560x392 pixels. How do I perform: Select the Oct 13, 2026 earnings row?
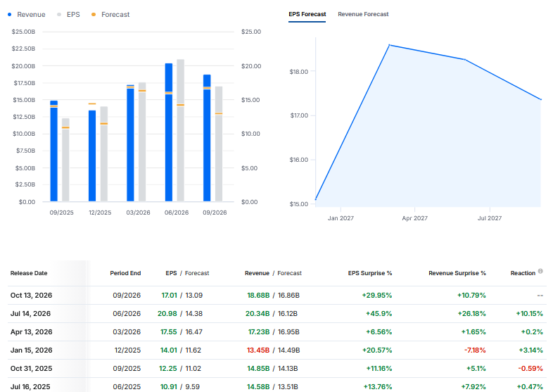[277, 295]
